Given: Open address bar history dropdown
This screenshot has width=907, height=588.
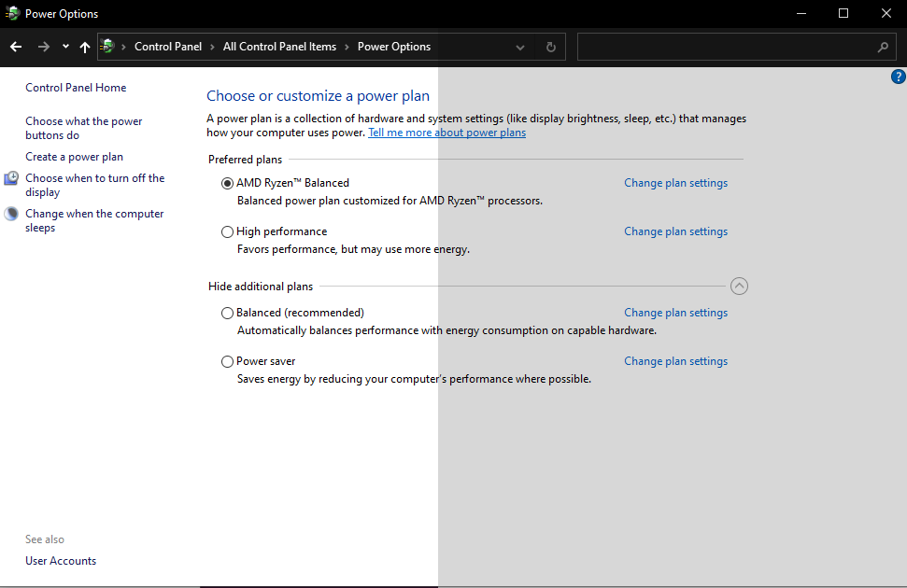Looking at the screenshot, I should (520, 48).
